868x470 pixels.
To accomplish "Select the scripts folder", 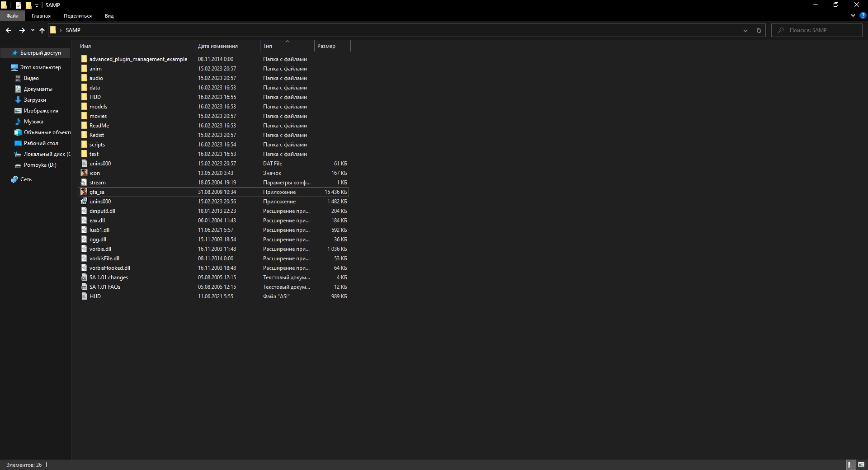I will tap(97, 145).
